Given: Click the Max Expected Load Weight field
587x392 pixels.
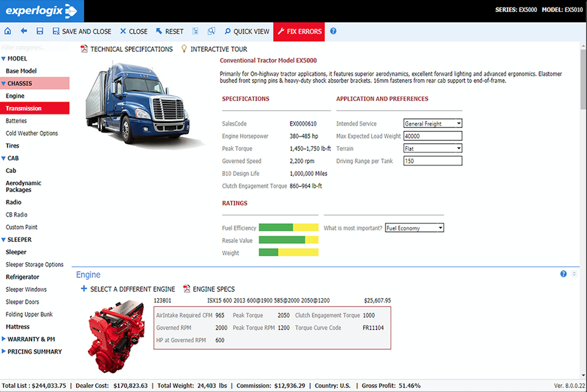Looking at the screenshot, I should 433,136.
